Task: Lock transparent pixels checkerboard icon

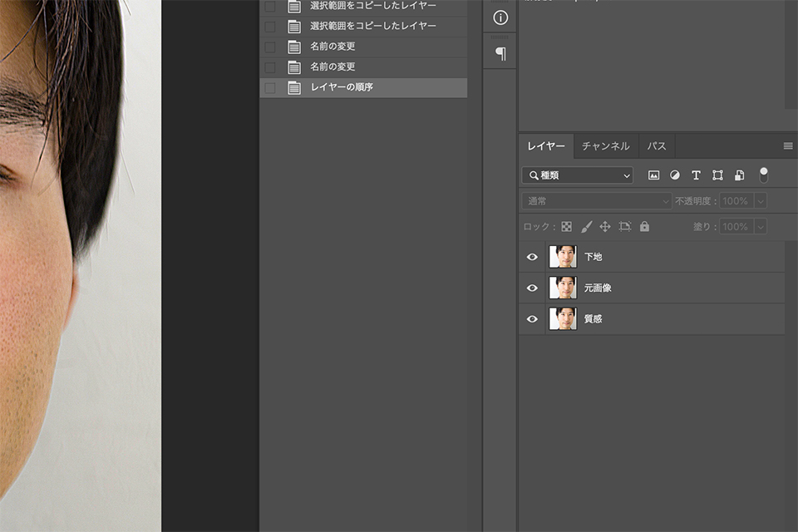Action: tap(566, 227)
